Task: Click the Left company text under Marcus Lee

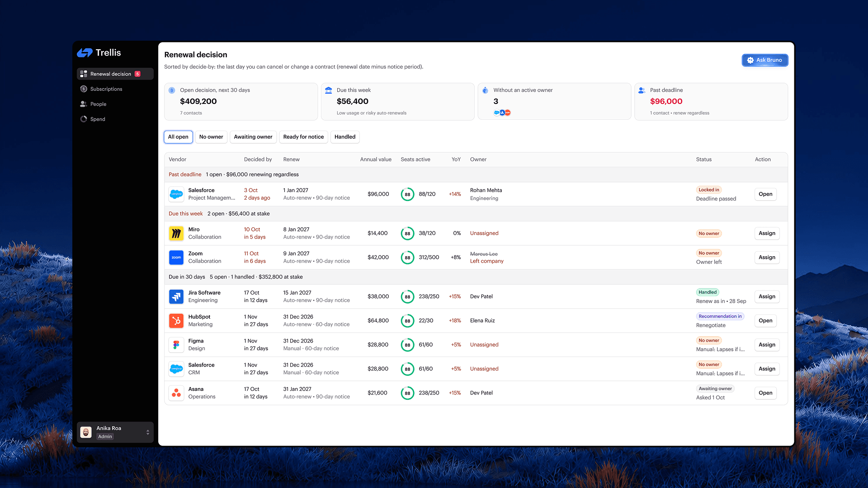Action: point(486,261)
